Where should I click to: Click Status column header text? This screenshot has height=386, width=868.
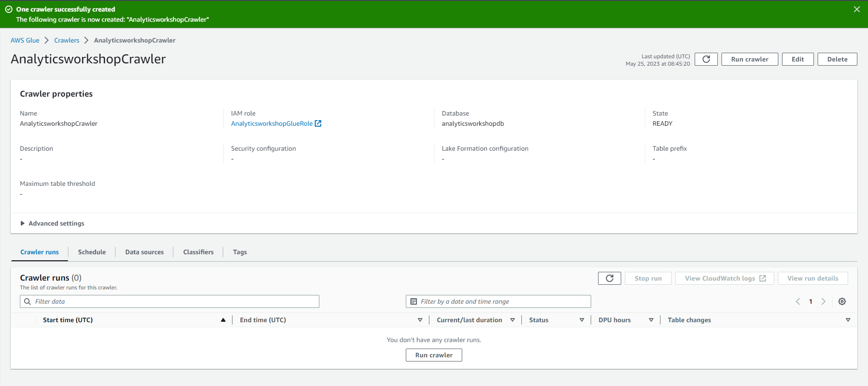click(x=539, y=320)
